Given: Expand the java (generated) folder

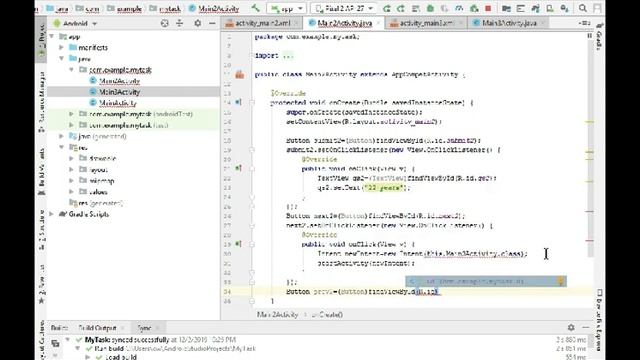Looking at the screenshot, I should pos(62,136).
